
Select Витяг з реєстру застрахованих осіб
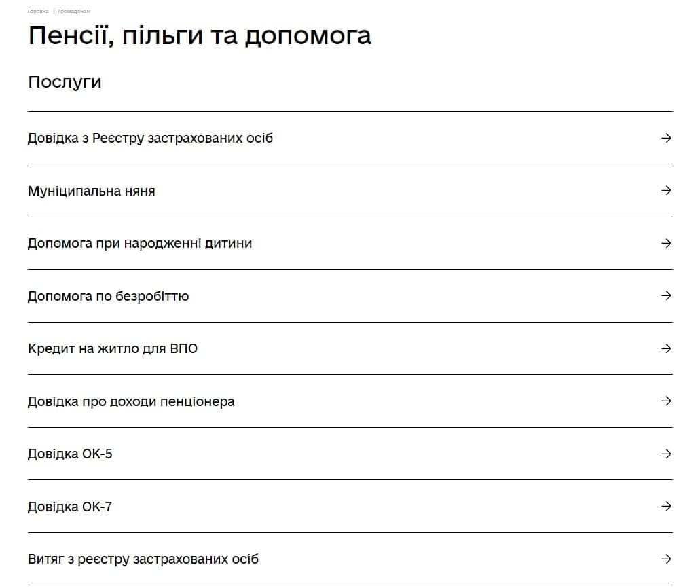click(x=143, y=560)
